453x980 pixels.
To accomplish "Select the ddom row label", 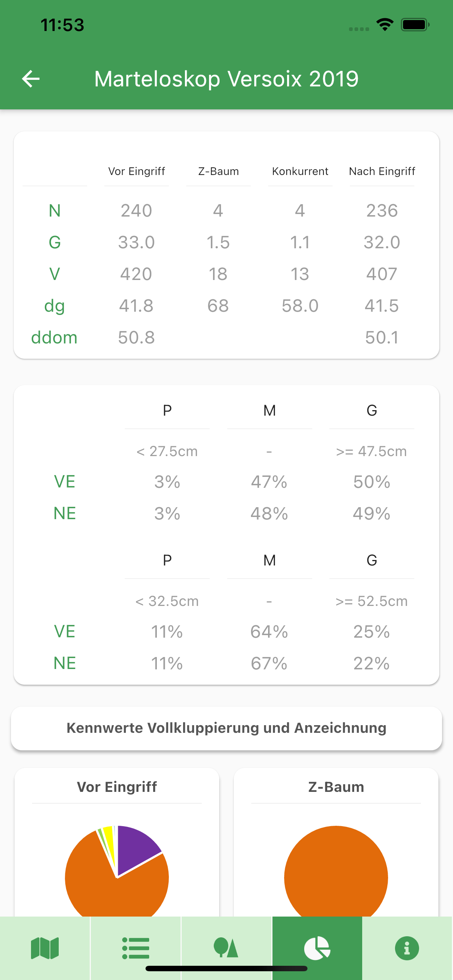I will click(x=54, y=338).
